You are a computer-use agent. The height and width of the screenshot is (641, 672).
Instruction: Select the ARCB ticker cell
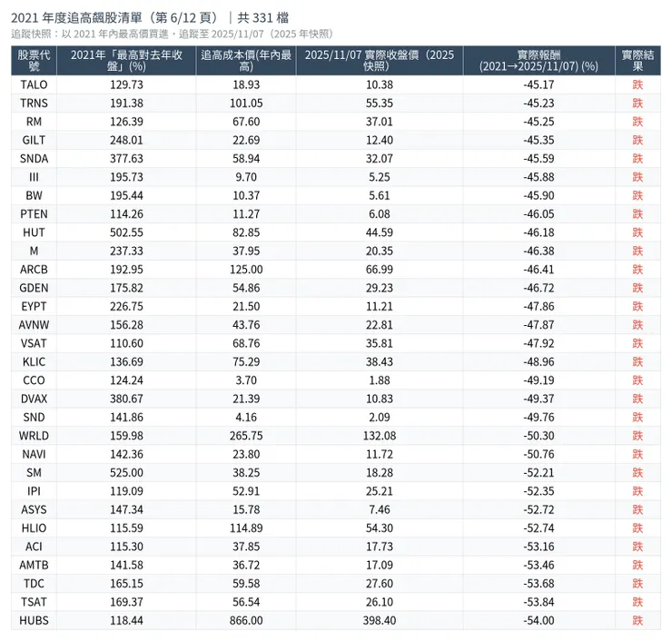pos(34,270)
